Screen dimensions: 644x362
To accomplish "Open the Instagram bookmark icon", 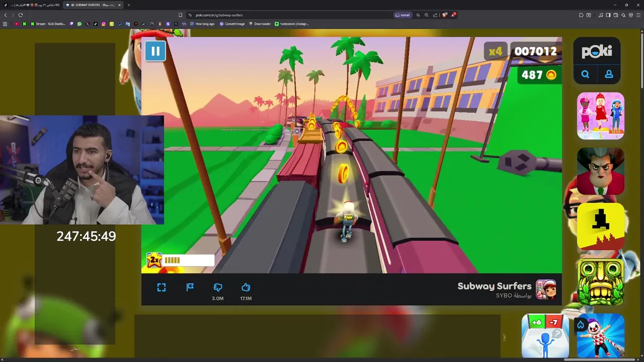I will 104,24.
